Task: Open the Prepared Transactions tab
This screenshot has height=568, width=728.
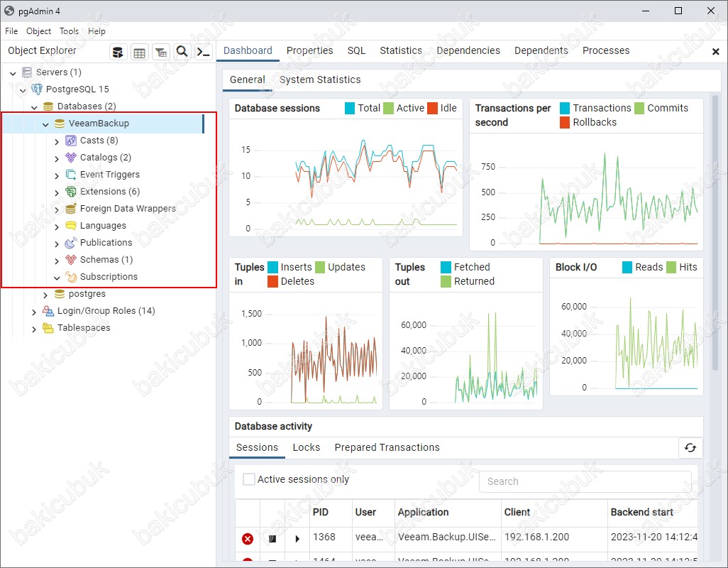Action: click(387, 447)
